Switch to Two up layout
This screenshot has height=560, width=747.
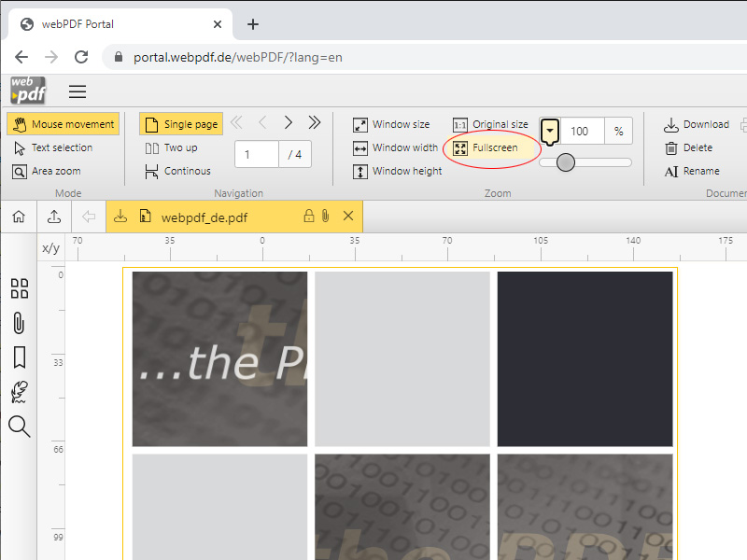(x=171, y=148)
